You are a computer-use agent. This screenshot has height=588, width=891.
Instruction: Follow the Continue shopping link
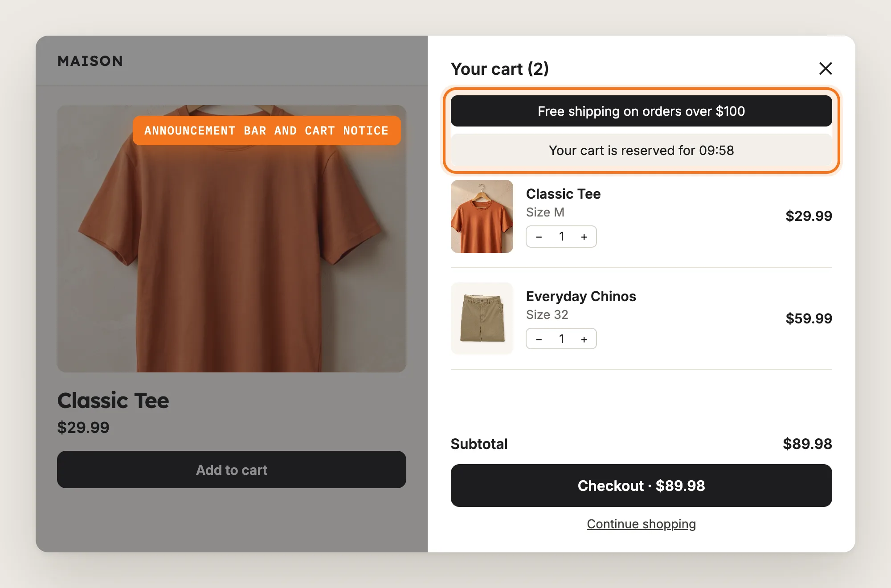[642, 524]
